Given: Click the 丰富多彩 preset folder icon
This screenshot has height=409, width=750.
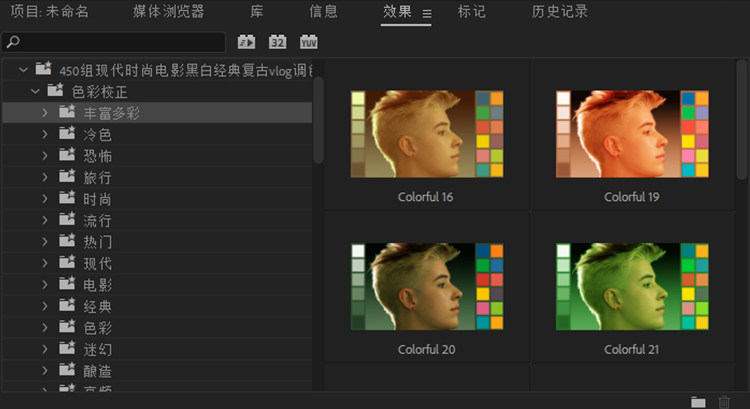Looking at the screenshot, I should coord(67,112).
